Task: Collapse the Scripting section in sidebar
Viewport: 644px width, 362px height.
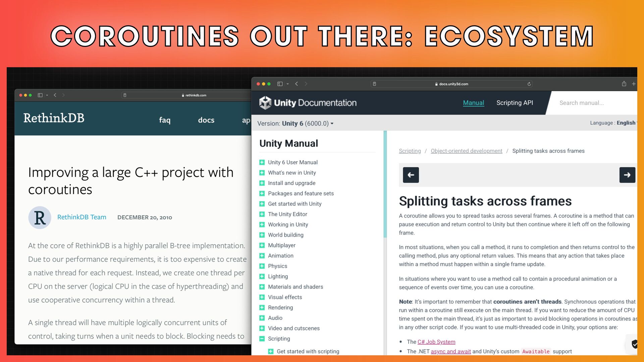Action: (262, 339)
